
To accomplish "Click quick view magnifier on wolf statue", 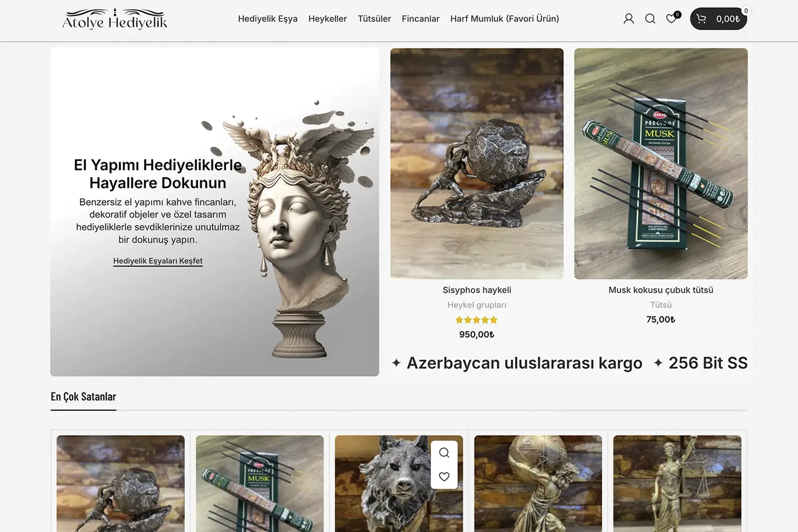I will pyautogui.click(x=444, y=453).
